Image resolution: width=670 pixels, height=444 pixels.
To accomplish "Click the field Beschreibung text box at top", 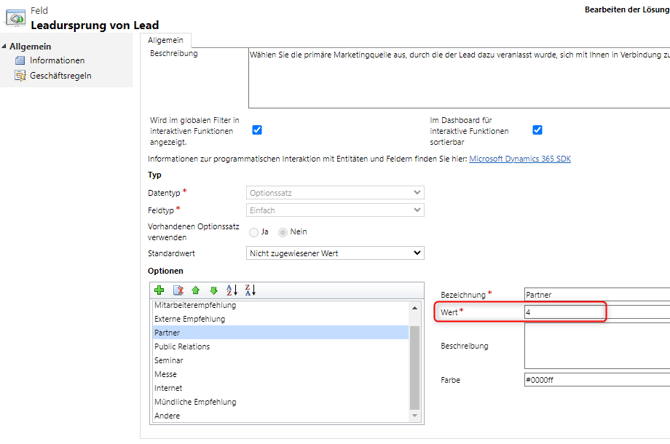I will [x=459, y=78].
